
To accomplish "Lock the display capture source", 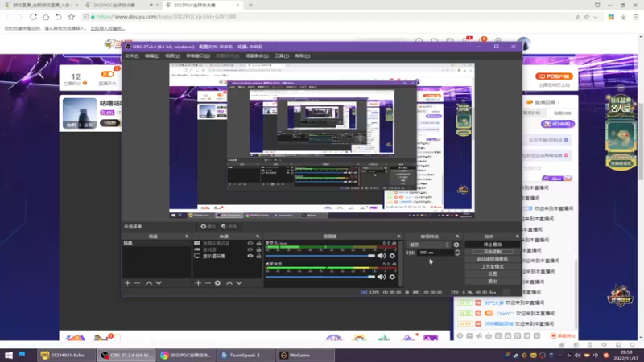I will click(258, 256).
